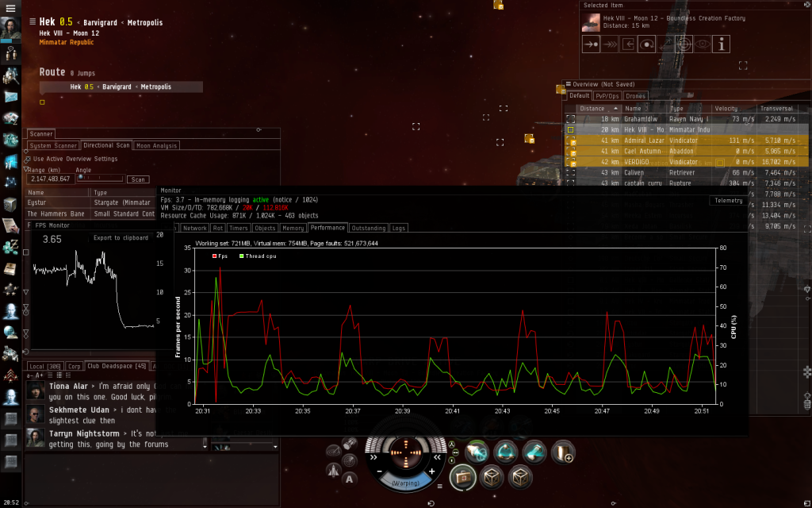Open the Overview settings menu icon
Screen dimensions: 812x508
(x=568, y=84)
